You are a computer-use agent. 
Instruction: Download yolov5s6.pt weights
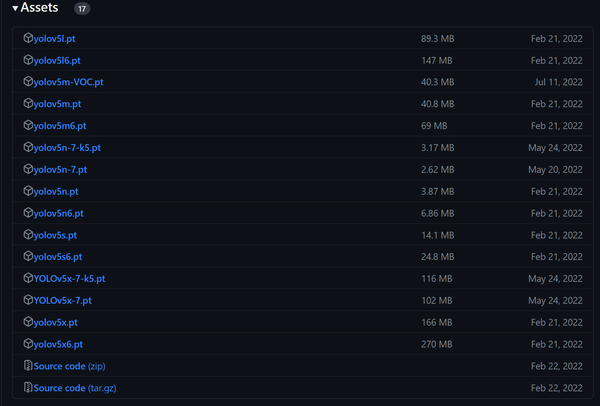pos(58,257)
